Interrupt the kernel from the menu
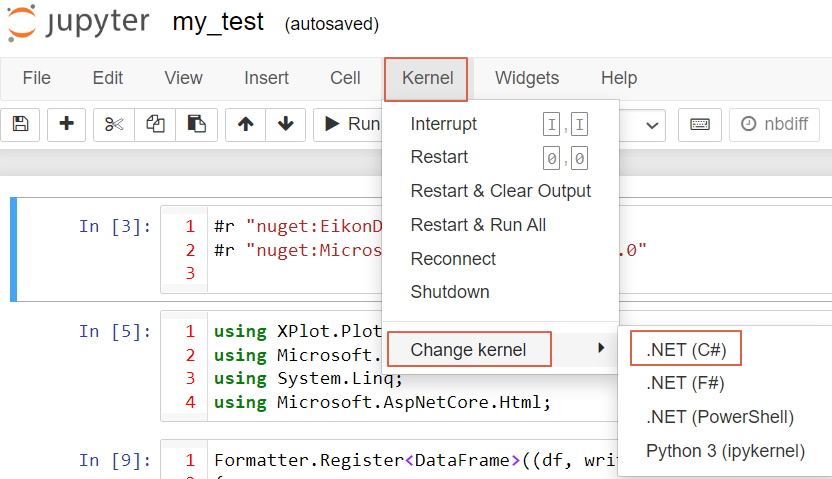 (x=443, y=124)
